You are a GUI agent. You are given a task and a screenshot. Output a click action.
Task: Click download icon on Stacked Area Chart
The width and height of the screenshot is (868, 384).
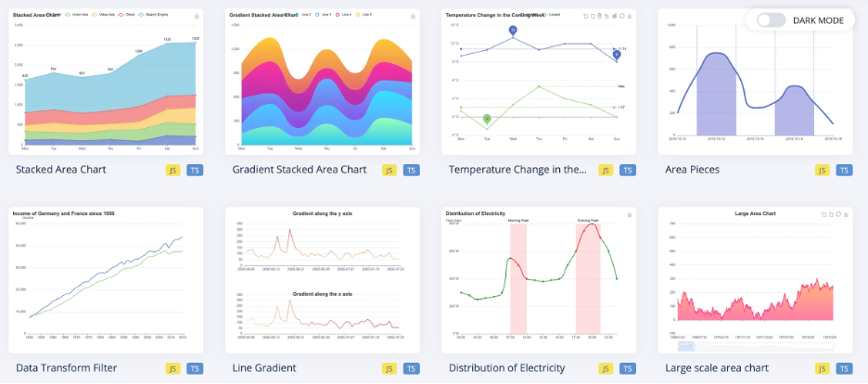pyautogui.click(x=196, y=17)
